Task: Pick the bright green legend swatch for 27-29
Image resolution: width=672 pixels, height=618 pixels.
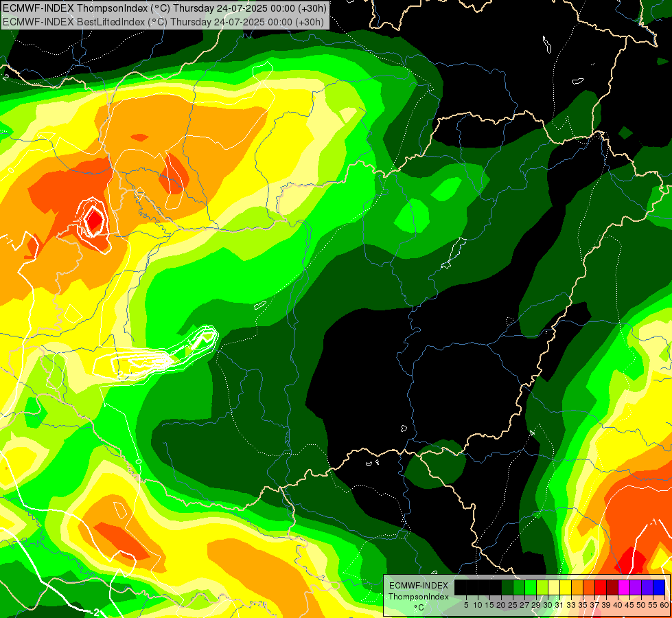Action: 531,587
